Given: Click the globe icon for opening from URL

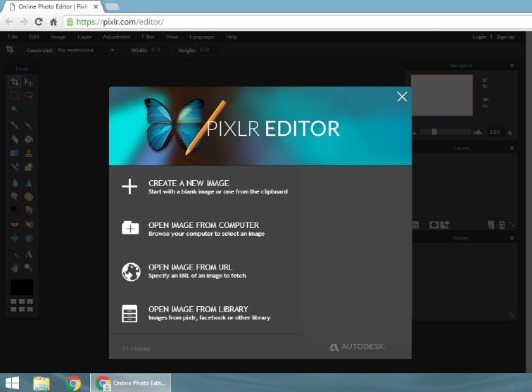Looking at the screenshot, I should click(131, 272).
